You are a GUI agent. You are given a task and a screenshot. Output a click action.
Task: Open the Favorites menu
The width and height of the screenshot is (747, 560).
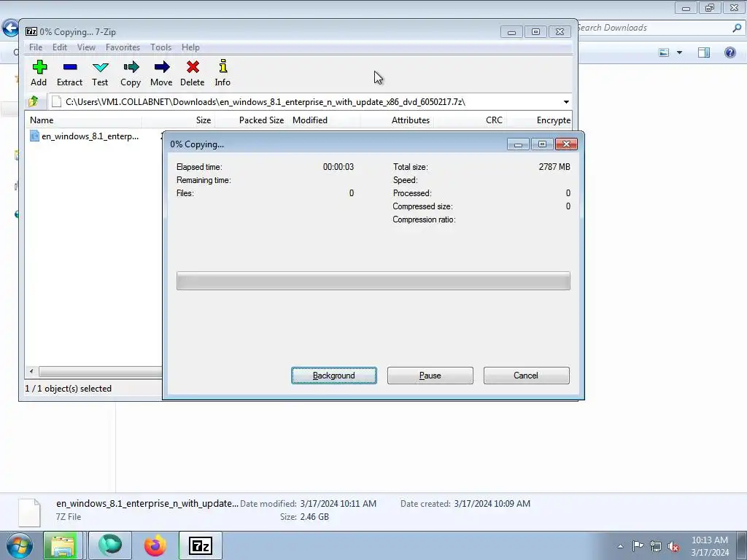point(123,47)
